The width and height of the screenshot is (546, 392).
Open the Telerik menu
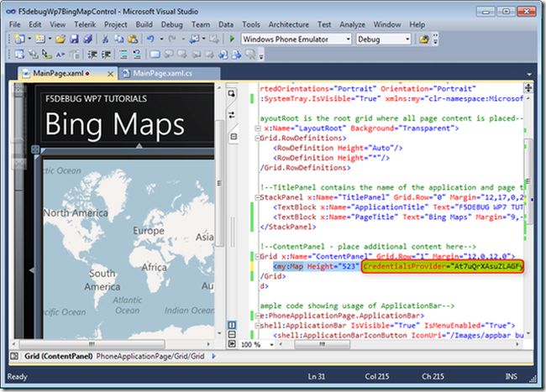(x=85, y=25)
